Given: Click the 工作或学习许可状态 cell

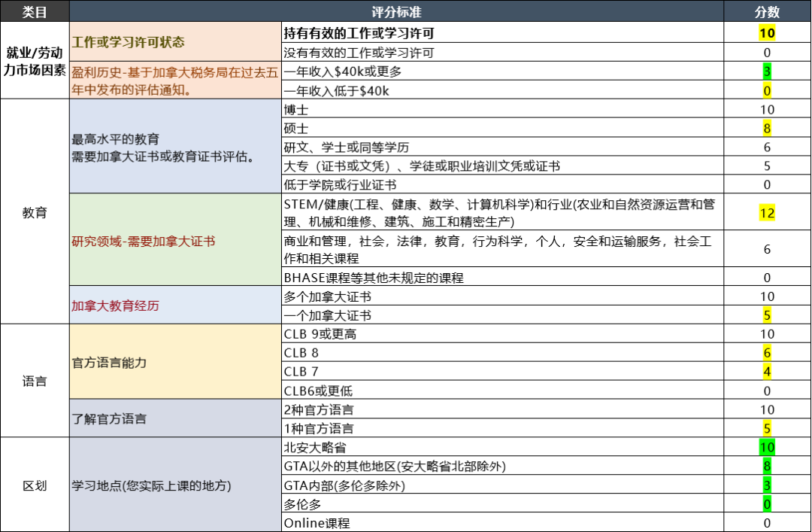Looking at the screenshot, I should (x=175, y=41).
